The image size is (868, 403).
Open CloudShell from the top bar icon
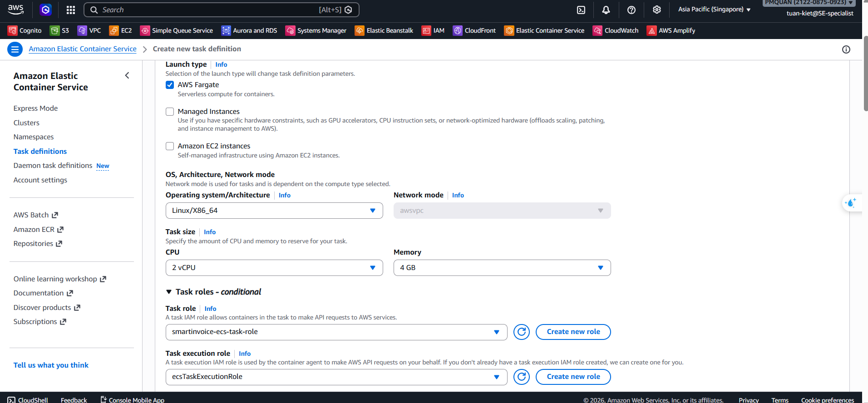coord(581,10)
